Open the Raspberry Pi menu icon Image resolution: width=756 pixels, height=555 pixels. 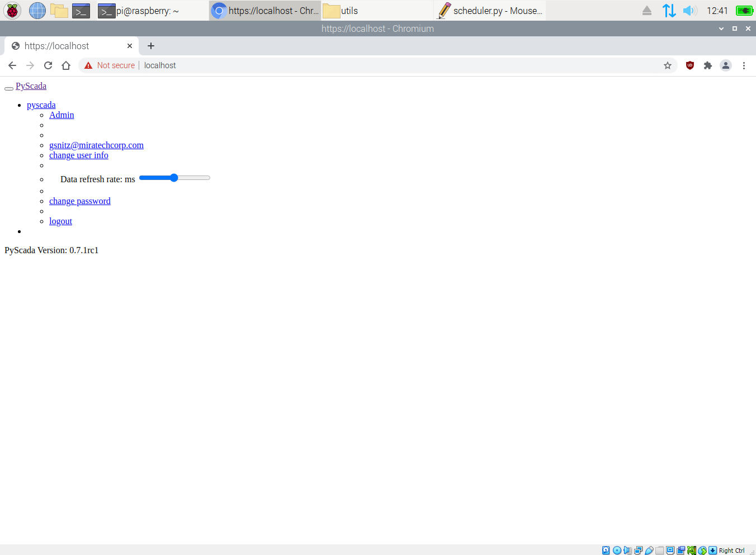(12, 10)
